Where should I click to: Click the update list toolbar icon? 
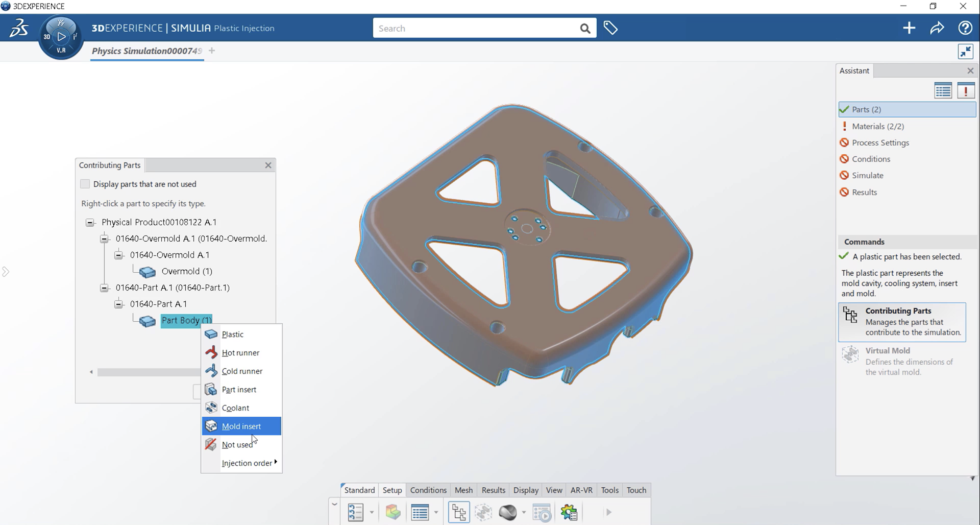pyautogui.click(x=356, y=512)
